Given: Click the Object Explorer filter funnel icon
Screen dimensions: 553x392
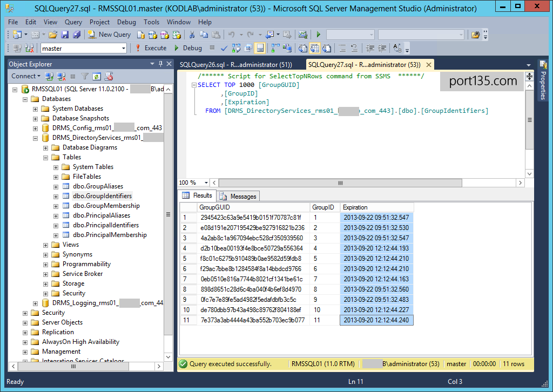Looking at the screenshot, I should tap(85, 77).
